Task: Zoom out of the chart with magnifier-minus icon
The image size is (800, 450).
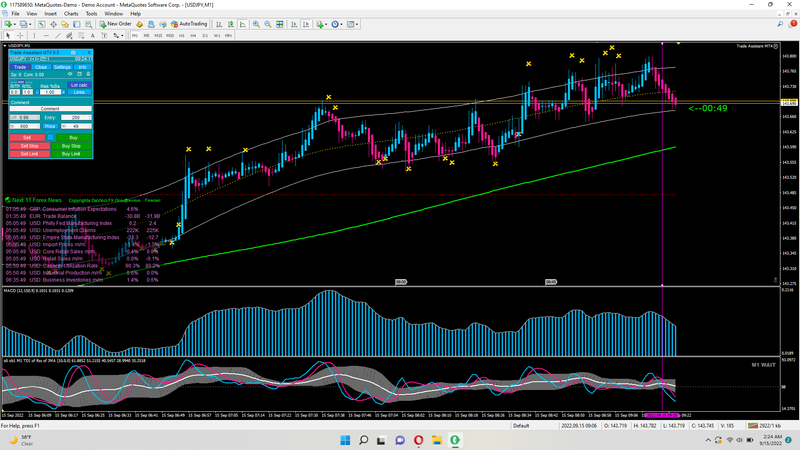Action: (267, 24)
